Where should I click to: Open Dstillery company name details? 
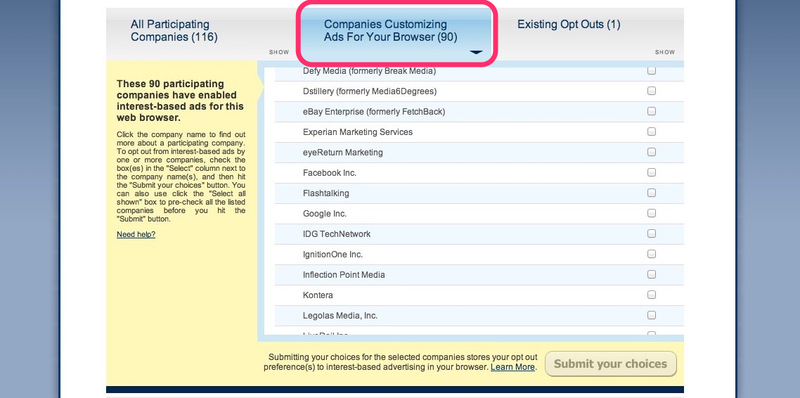[x=369, y=91]
